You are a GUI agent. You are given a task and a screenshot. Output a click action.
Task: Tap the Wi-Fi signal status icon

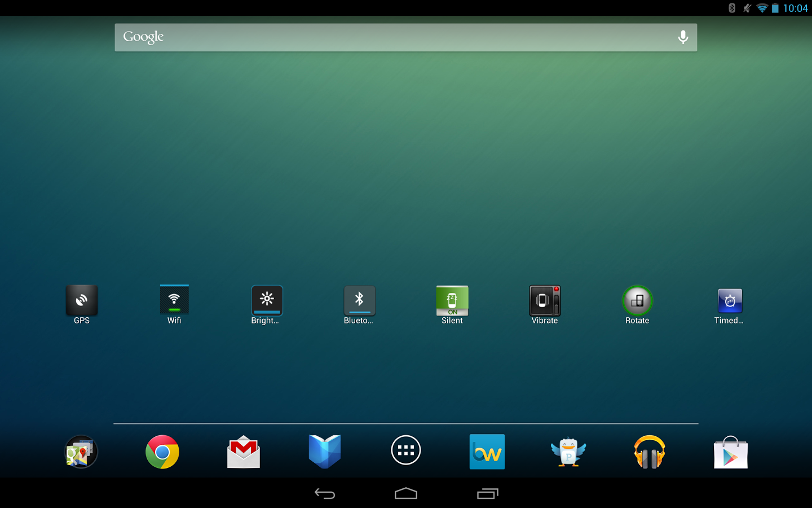click(762, 8)
